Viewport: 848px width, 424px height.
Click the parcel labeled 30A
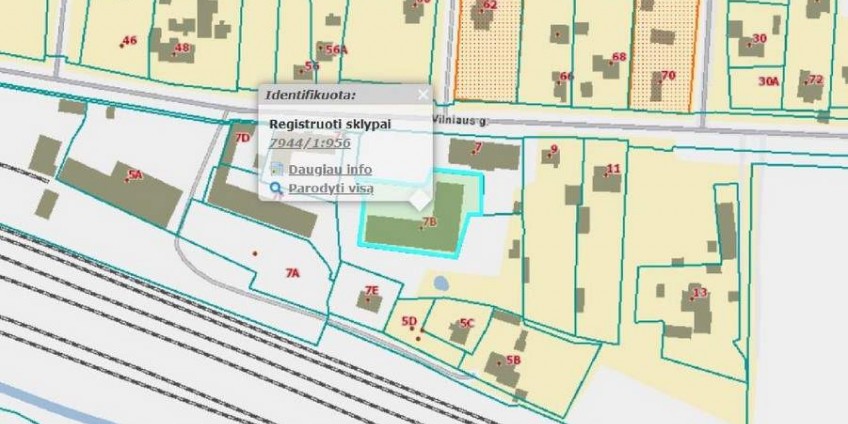click(x=768, y=81)
